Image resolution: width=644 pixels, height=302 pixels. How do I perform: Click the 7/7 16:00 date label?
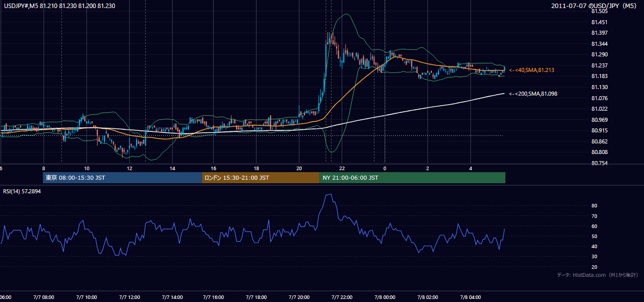click(214, 297)
